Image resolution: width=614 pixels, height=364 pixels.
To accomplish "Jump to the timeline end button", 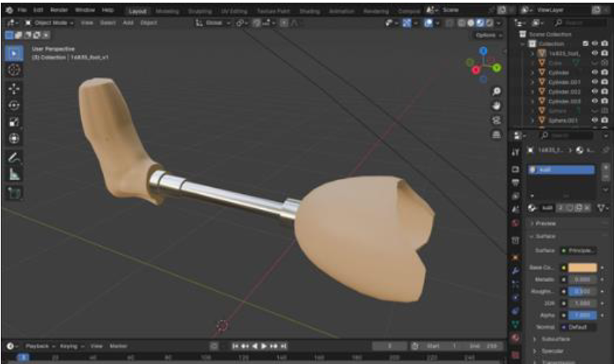I will point(284,346).
